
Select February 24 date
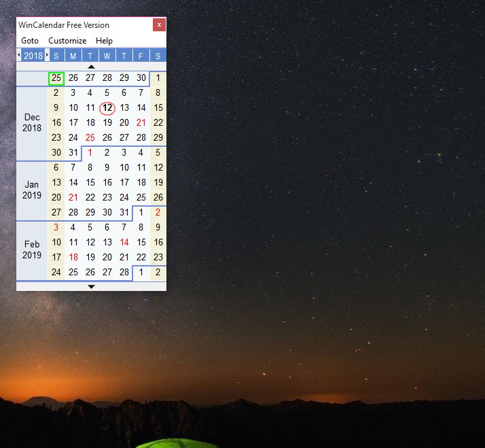click(x=56, y=272)
